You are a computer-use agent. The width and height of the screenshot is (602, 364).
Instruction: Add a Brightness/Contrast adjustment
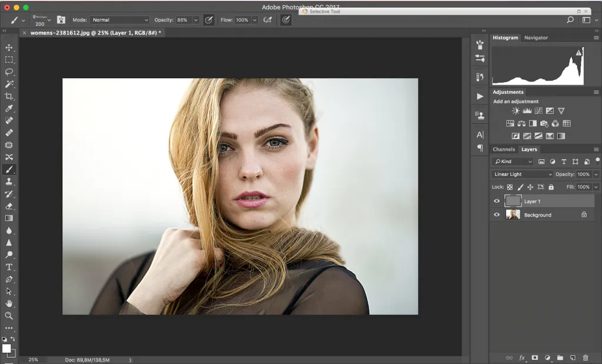point(516,111)
